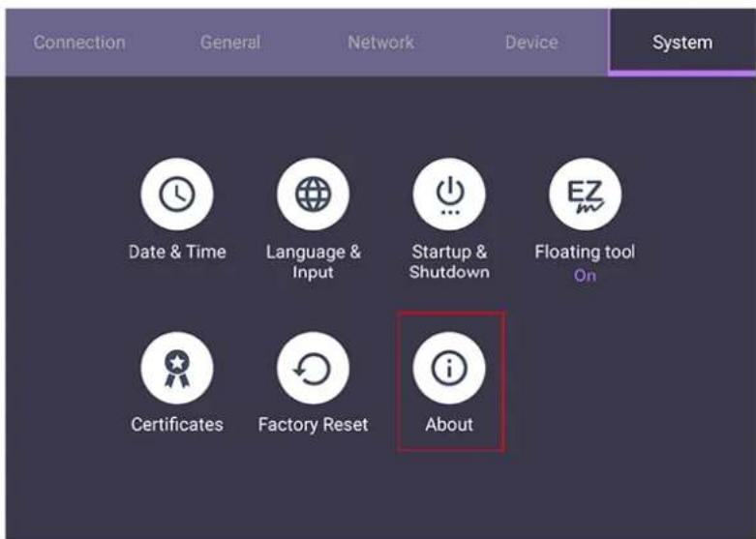Viewport: 756px width, 539px height.
Task: Click the Language & Input label
Action: click(313, 262)
